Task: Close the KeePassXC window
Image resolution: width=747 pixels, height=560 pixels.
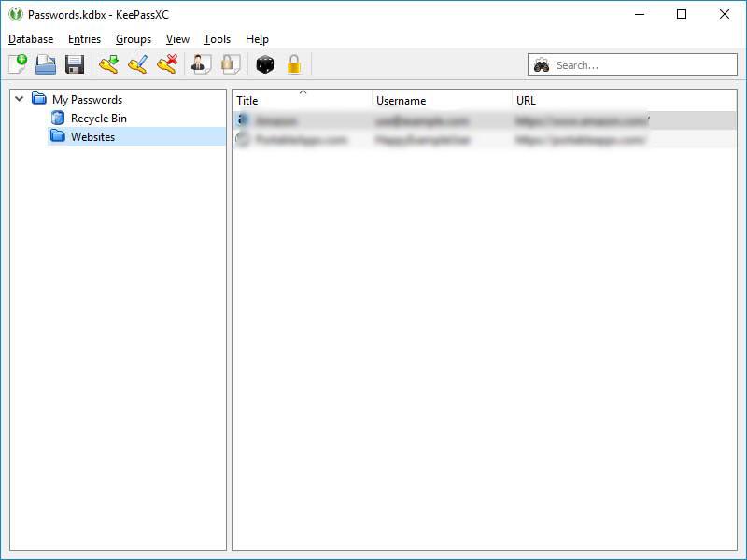Action: 725,14
